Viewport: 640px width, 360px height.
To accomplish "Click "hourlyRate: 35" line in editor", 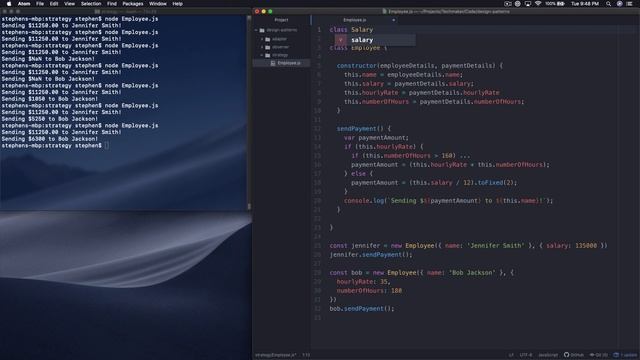I will click(363, 282).
